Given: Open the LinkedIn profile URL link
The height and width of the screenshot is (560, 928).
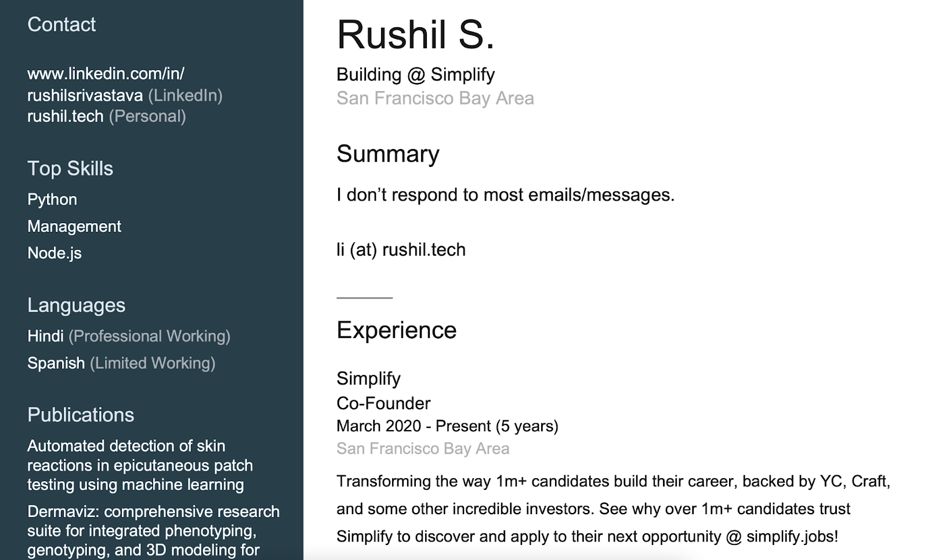Looking at the screenshot, I should click(106, 84).
